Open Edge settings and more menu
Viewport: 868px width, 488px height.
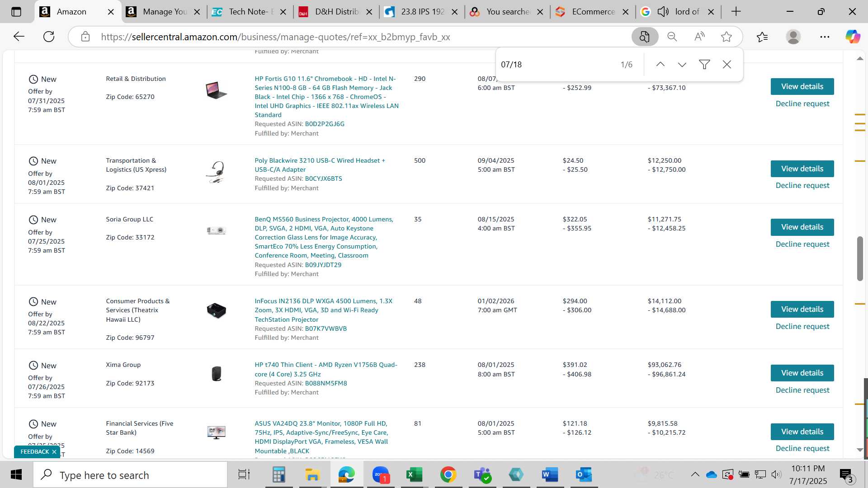[x=825, y=37]
